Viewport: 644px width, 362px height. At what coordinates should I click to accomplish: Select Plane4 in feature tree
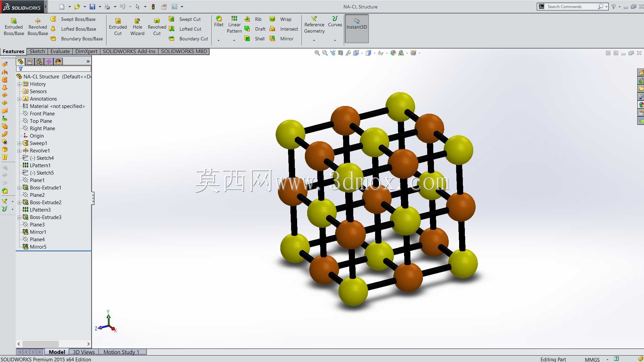34,240
